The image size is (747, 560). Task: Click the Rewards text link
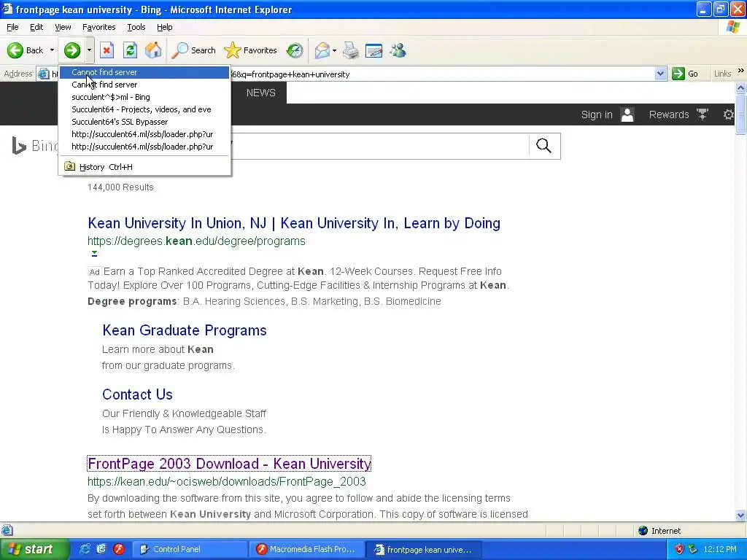click(669, 114)
